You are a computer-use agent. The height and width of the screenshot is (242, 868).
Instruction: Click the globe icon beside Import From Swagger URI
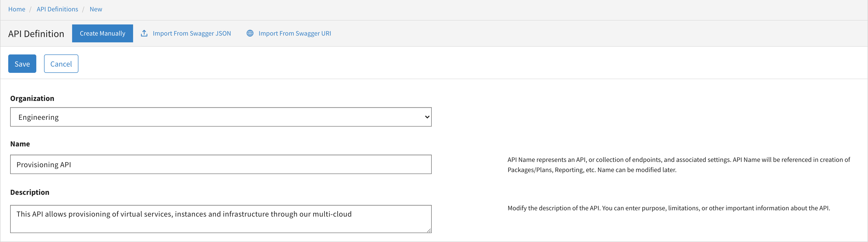250,33
